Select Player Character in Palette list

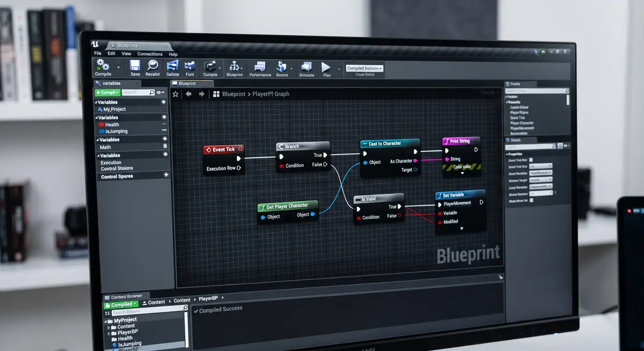522,123
